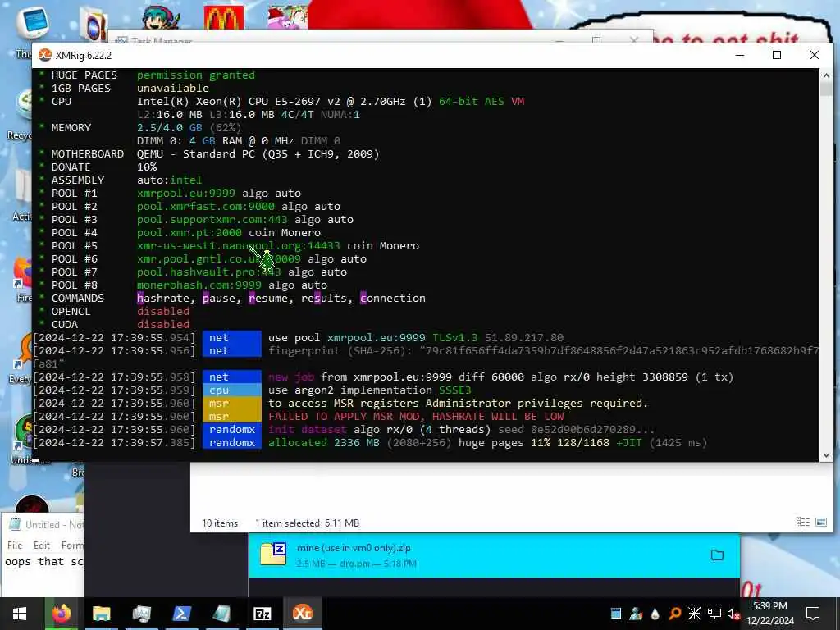
Task: Open the Windows Start menu
Action: point(20,614)
